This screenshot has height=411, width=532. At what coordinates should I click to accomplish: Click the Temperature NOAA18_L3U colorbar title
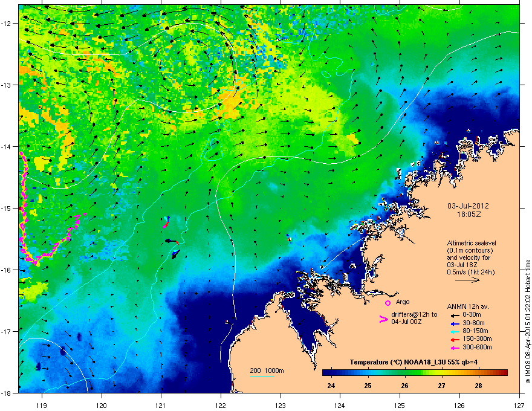(414, 362)
